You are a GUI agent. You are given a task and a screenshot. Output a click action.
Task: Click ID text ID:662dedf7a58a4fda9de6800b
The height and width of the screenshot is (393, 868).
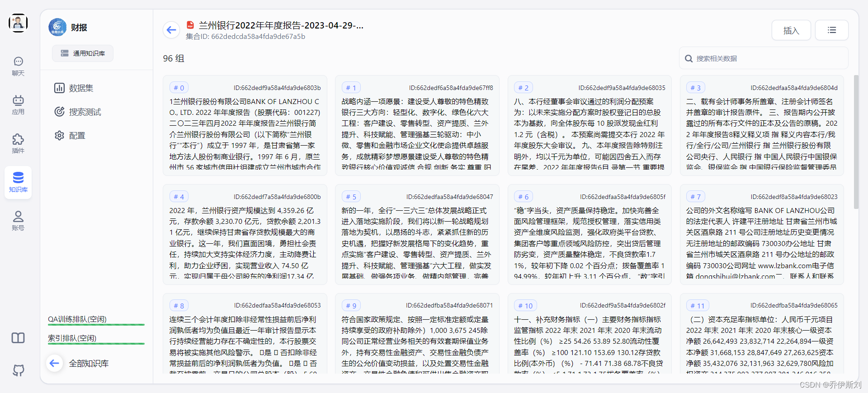(277, 197)
